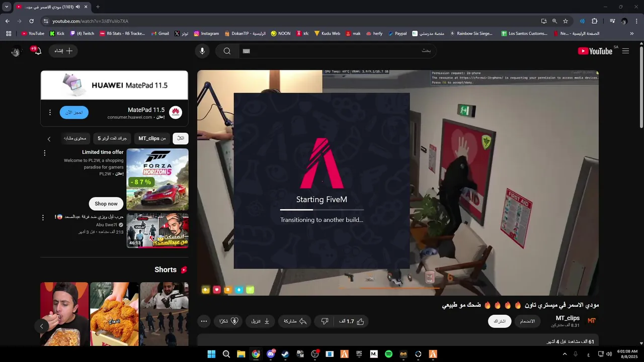Click the MT_clips channel avatar
This screenshot has width=644, height=362.
click(x=592, y=321)
